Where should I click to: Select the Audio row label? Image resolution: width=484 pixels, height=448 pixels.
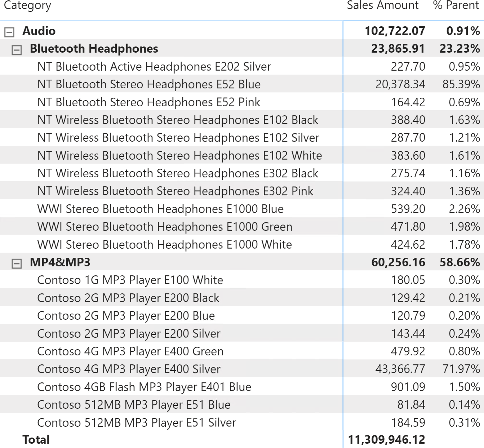pyautogui.click(x=39, y=31)
